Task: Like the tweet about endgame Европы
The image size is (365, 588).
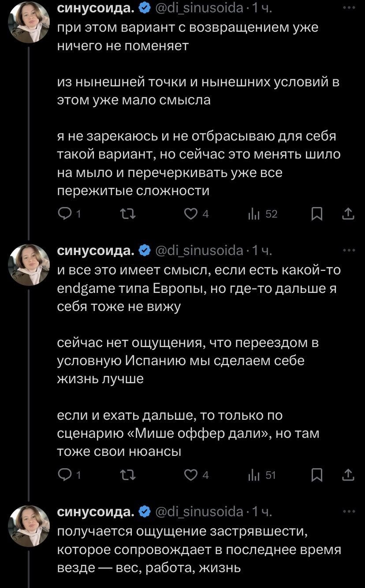Action: click(x=190, y=475)
